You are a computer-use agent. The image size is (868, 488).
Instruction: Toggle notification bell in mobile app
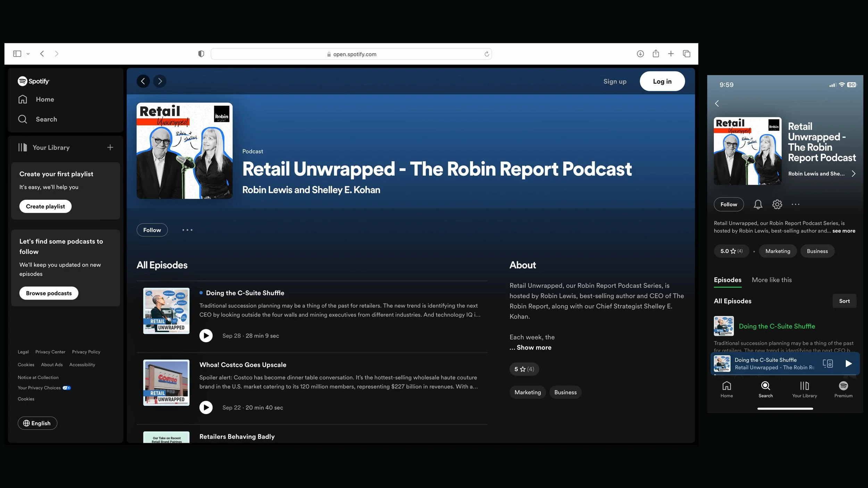[758, 205]
